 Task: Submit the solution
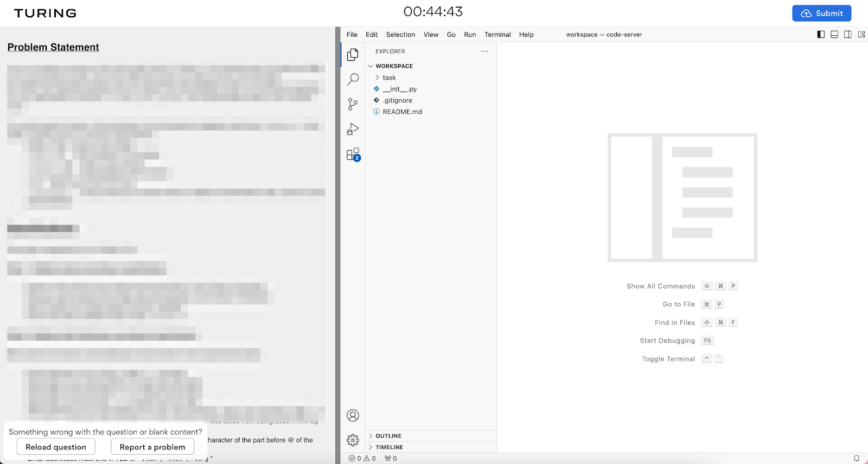[x=821, y=13]
